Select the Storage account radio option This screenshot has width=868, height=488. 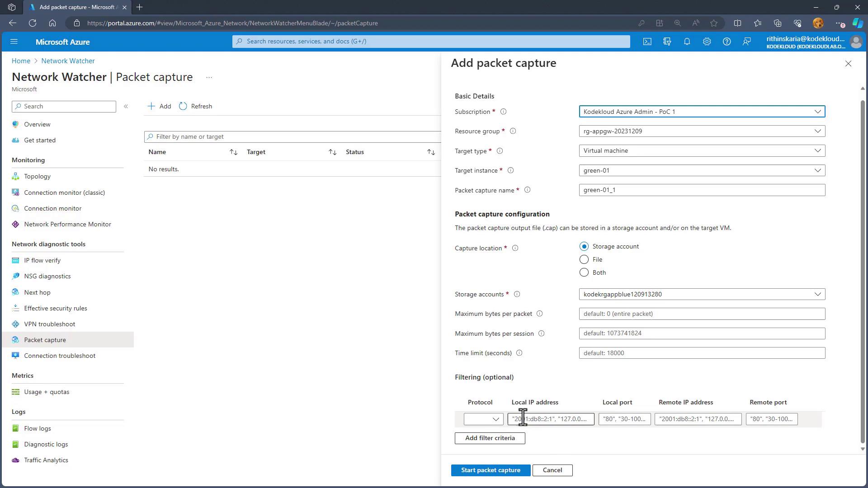coord(584,246)
